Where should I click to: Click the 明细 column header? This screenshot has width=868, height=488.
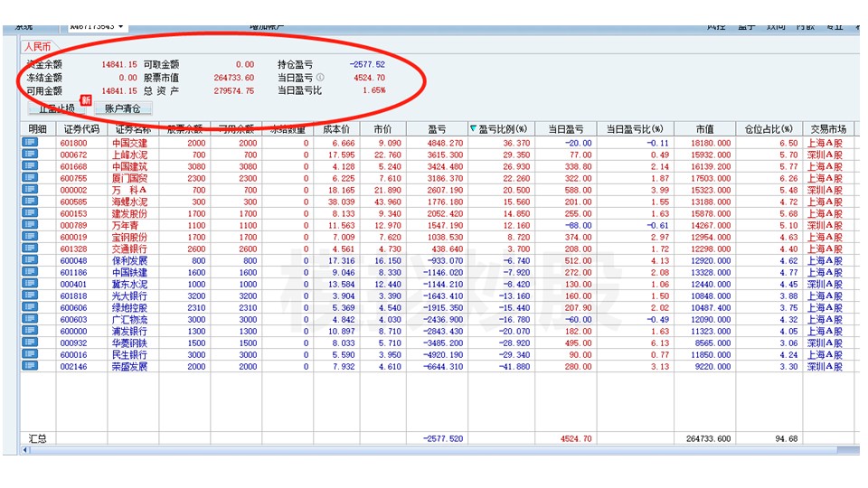(x=37, y=129)
